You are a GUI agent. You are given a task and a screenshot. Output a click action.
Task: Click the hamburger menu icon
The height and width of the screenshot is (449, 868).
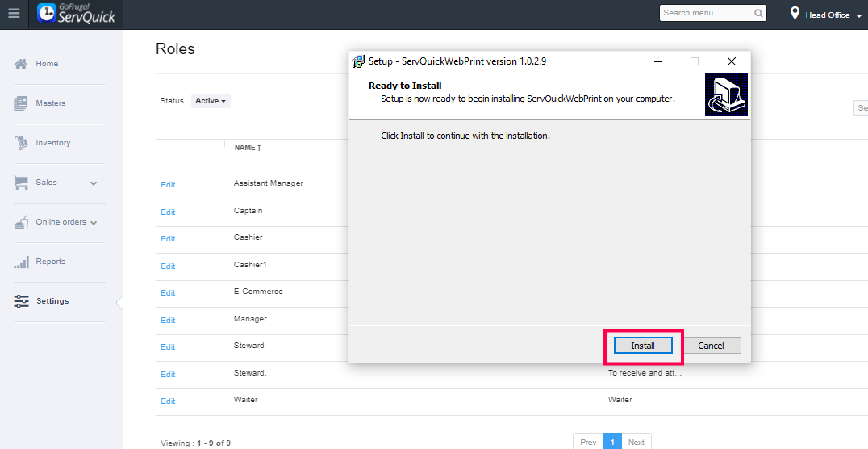point(14,14)
